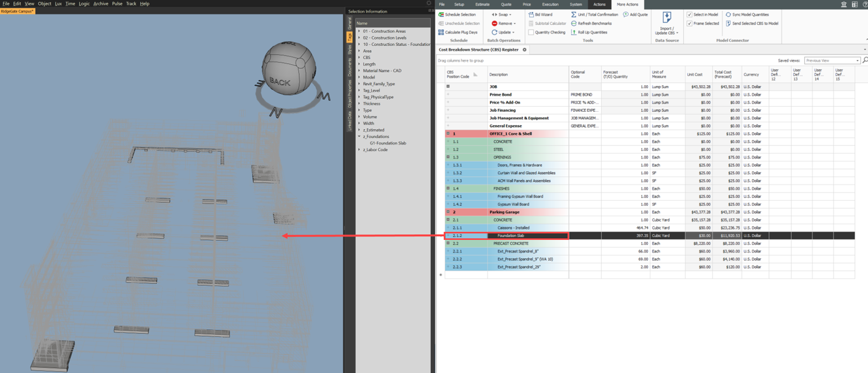Screen dimensions: 868x373
Task: Click the Schedule Selection icon
Action: 441,15
